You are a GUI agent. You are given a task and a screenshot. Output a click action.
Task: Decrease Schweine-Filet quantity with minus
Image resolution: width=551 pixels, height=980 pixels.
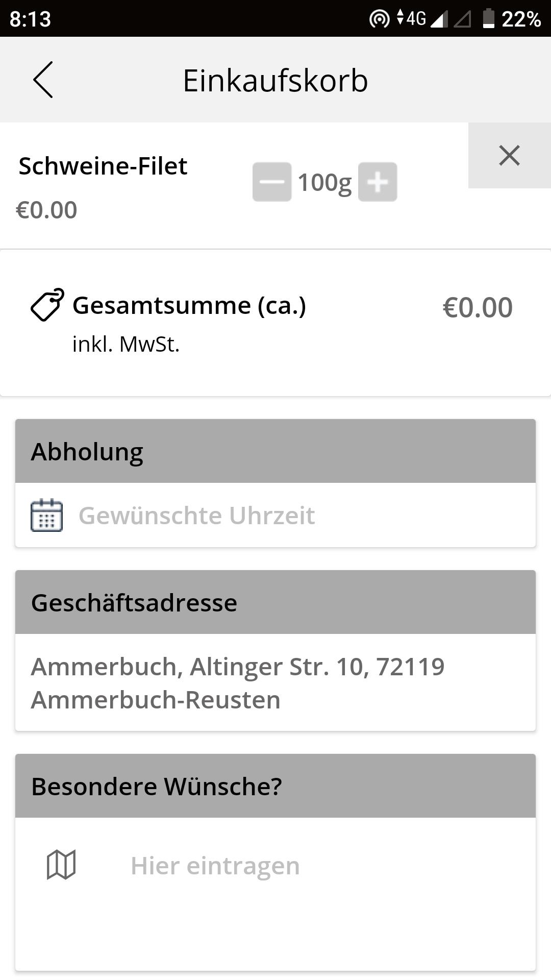272,182
